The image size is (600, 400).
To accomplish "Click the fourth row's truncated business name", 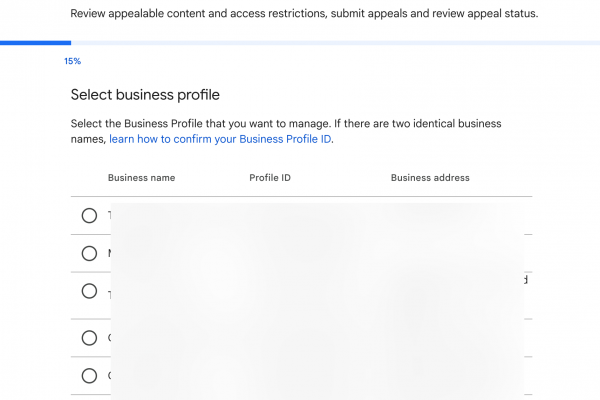I will 109,338.
